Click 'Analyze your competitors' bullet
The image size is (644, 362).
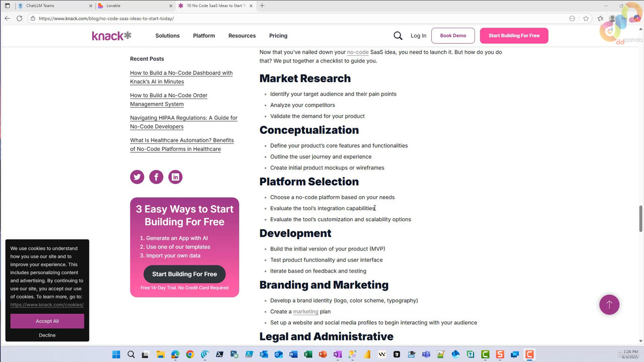pos(302,105)
